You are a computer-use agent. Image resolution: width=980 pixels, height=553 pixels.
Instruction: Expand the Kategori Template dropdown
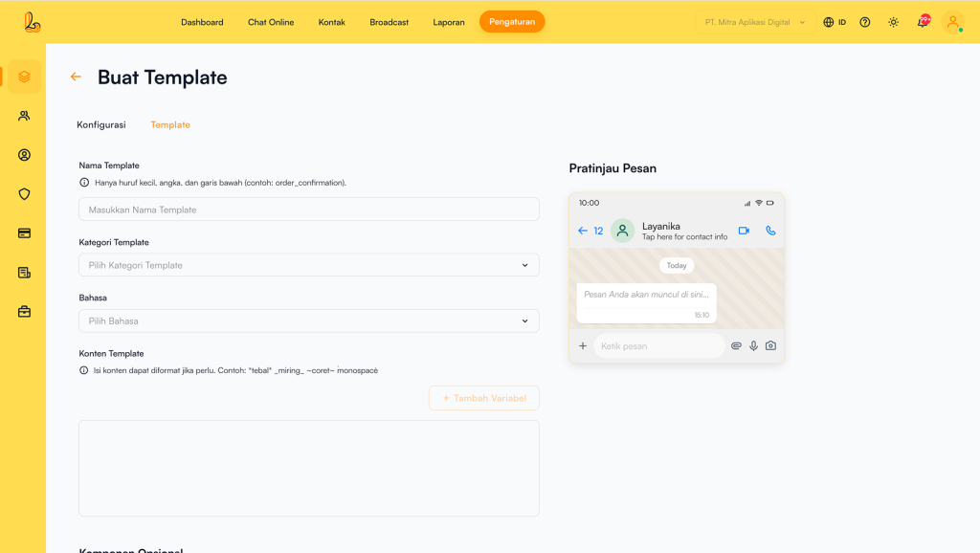[x=308, y=265]
